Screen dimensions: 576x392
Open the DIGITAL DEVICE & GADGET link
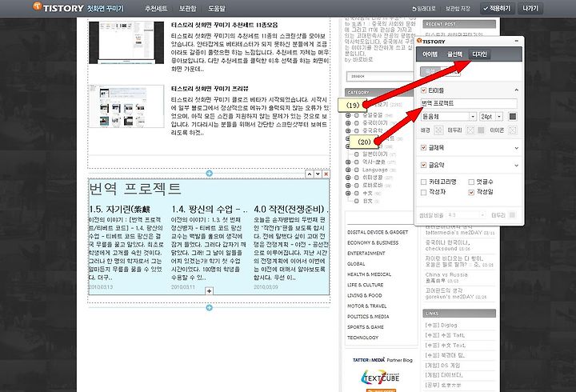378,232
